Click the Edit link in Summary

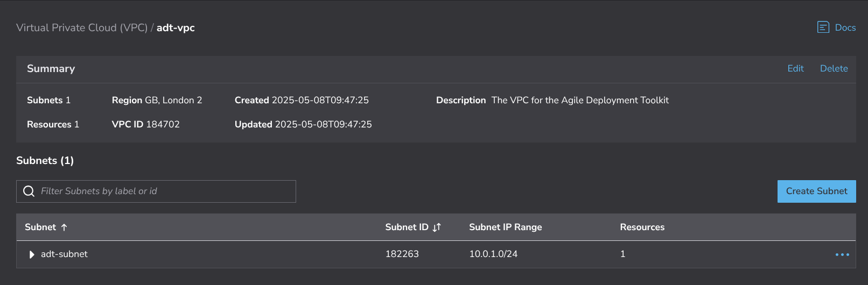click(795, 68)
